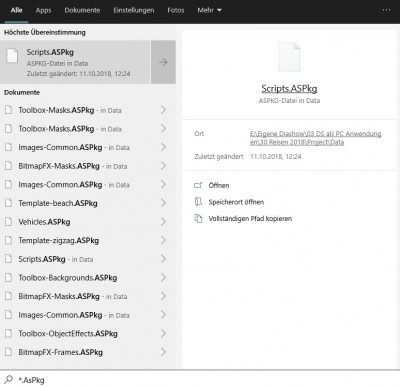Switch to the Alle search tab

(16, 10)
